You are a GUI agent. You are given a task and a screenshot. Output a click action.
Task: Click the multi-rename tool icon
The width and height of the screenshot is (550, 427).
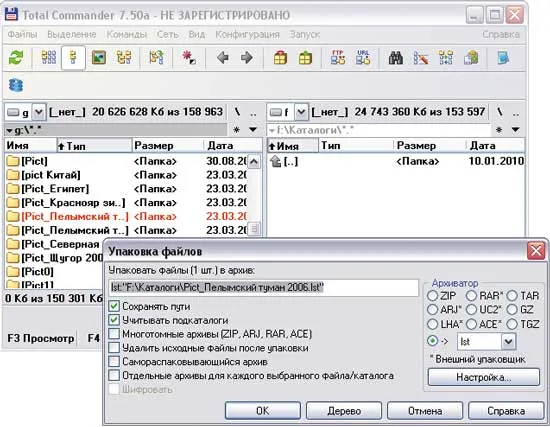[421, 58]
